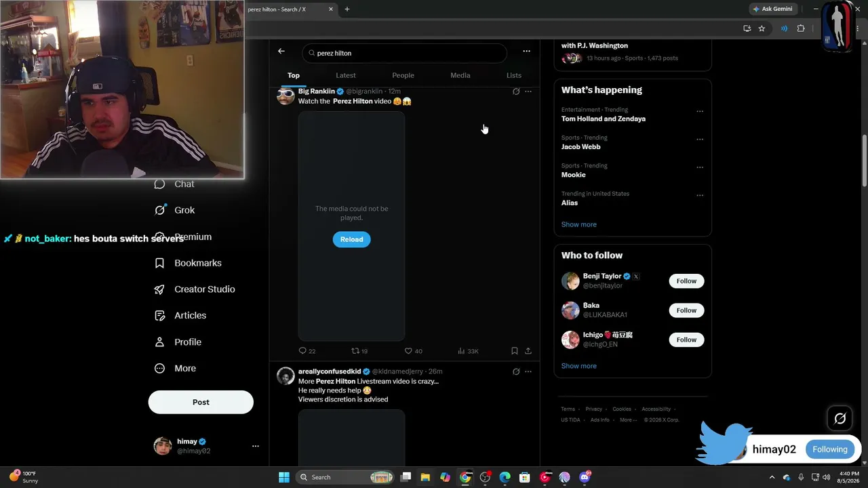Viewport: 868px width, 488px height.
Task: Expand the footer More links
Action: (x=629, y=420)
